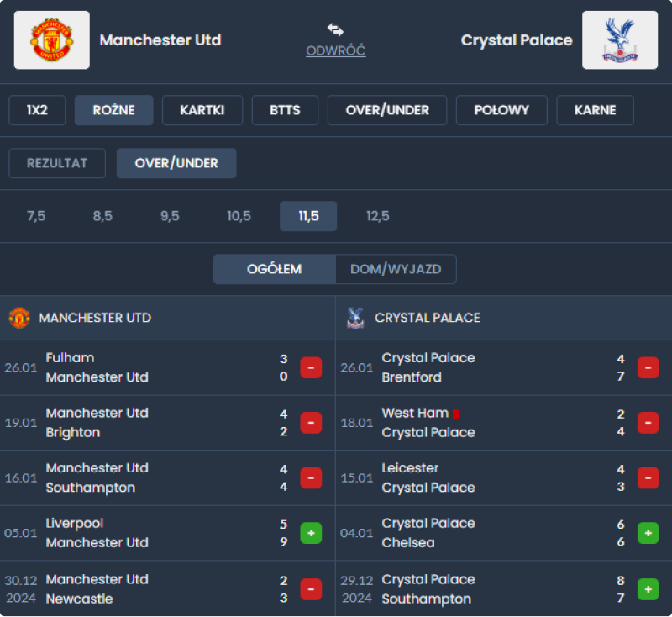The height and width of the screenshot is (617, 672).
Task: Click the ODWRÓĆ link
Action: click(335, 50)
